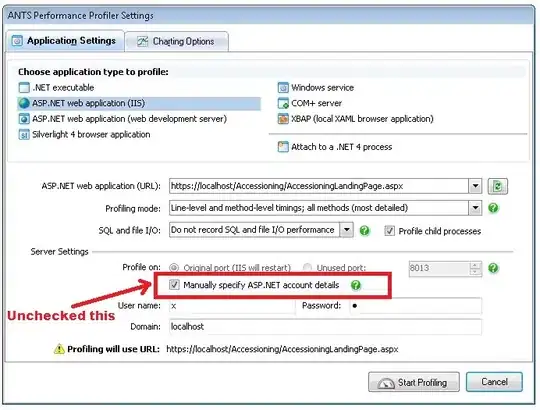The width and height of the screenshot is (540, 410).
Task: Toggle Profile child processes checkbox
Action: pyautogui.click(x=389, y=231)
